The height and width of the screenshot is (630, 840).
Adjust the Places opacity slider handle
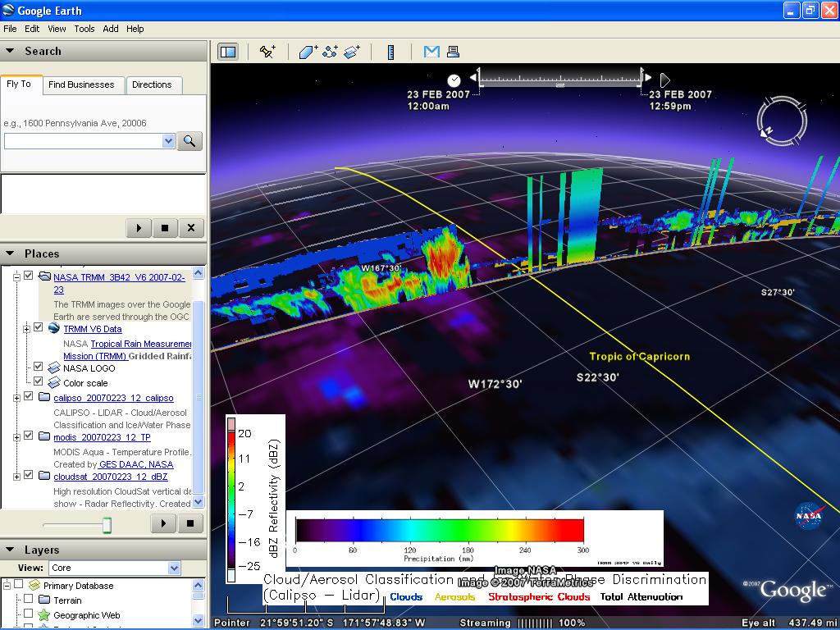pyautogui.click(x=107, y=526)
